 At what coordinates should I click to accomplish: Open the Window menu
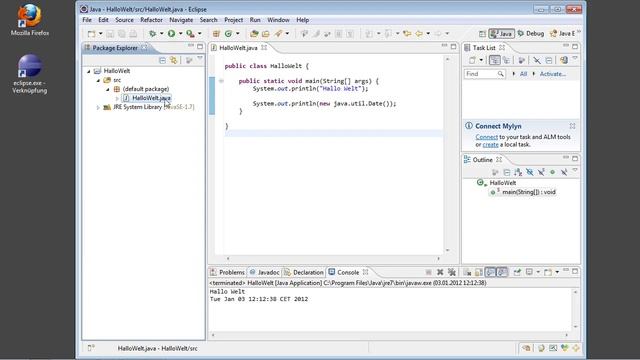pos(278,20)
